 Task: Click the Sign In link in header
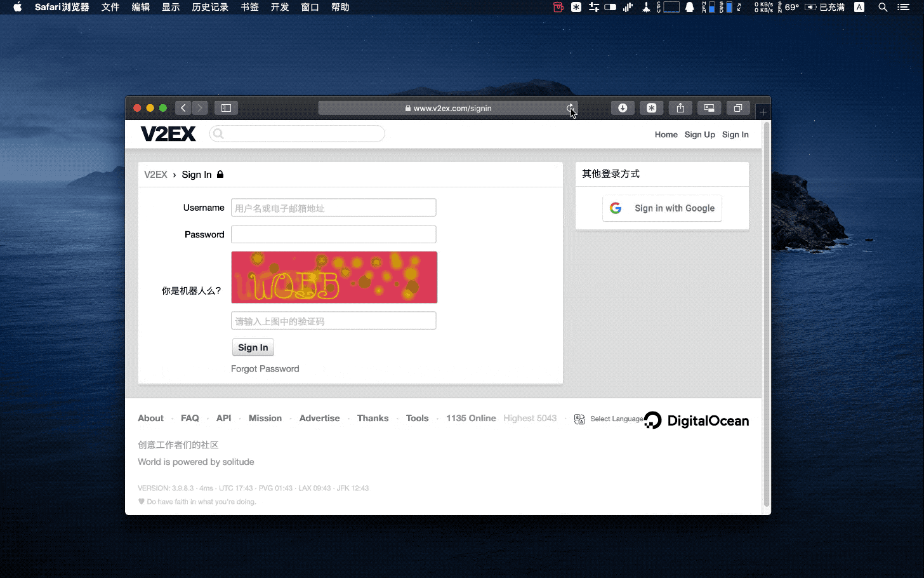736,135
